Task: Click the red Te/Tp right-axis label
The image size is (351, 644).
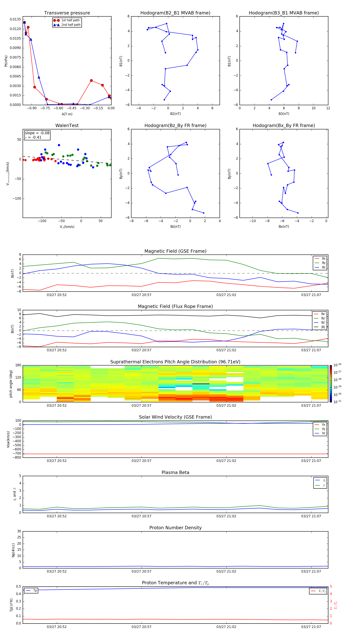Action: [x=336, y=605]
